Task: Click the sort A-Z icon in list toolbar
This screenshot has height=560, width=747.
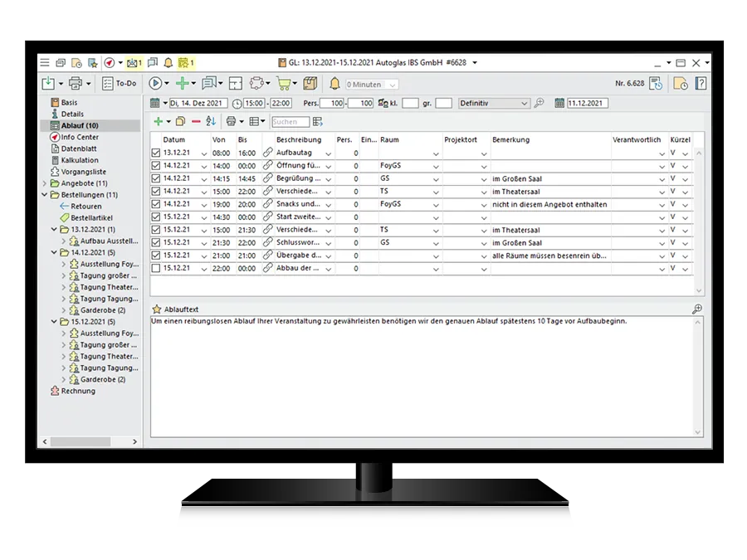Action: pyautogui.click(x=211, y=122)
